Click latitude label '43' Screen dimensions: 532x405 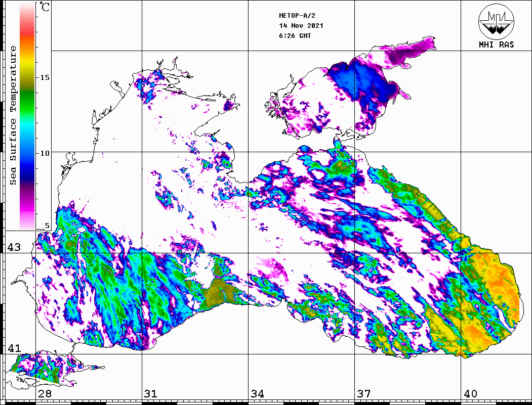pyautogui.click(x=14, y=247)
